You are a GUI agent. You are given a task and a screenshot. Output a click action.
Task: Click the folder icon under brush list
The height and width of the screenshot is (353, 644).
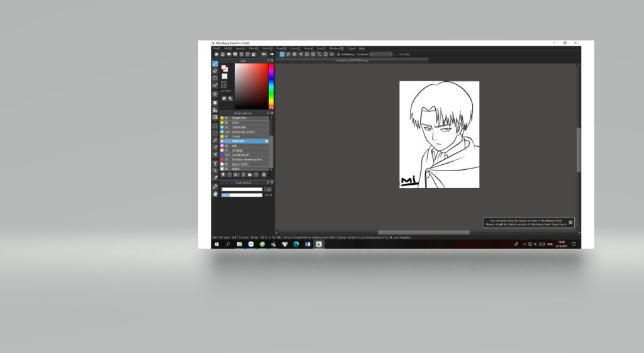pos(249,175)
